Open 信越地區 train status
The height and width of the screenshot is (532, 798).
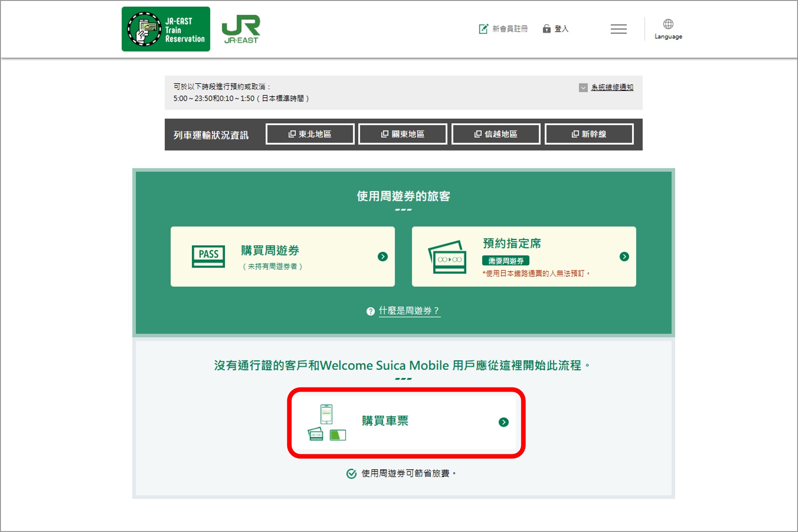point(496,134)
